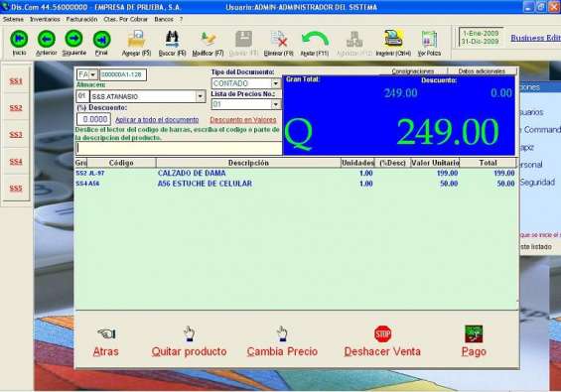Open the Inventarios menu
561x392 pixels.
coord(45,19)
